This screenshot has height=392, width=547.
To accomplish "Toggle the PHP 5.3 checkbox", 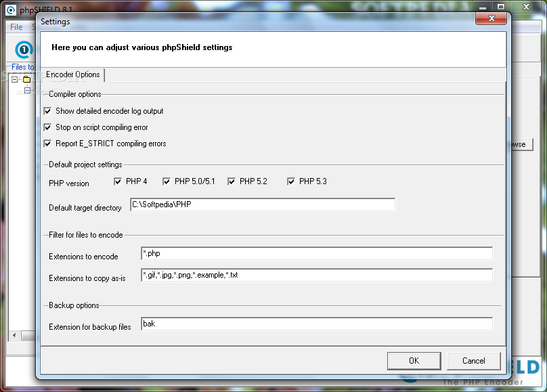I will point(291,181).
